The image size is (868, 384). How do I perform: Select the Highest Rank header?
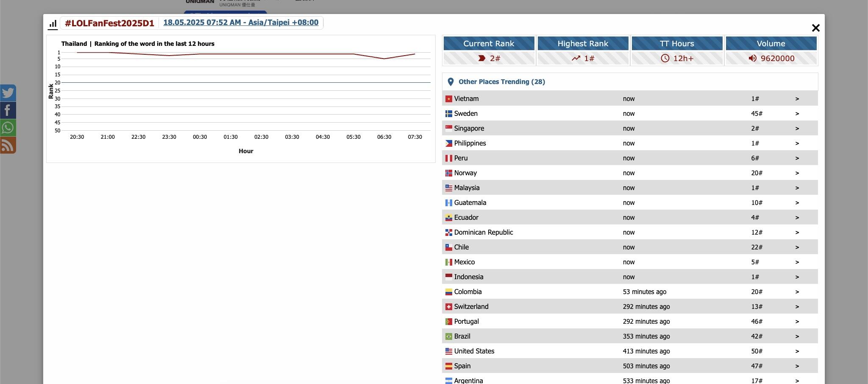(x=583, y=43)
